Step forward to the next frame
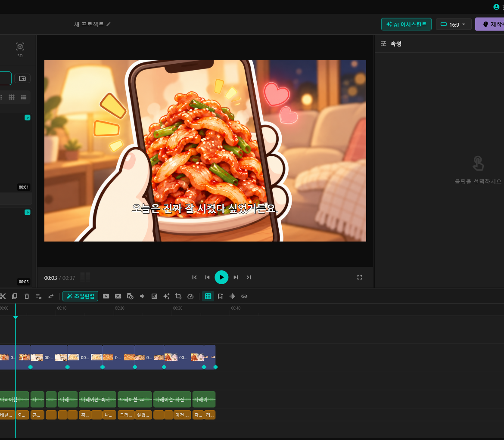Screen dimensions: 504x440 (x=236, y=277)
